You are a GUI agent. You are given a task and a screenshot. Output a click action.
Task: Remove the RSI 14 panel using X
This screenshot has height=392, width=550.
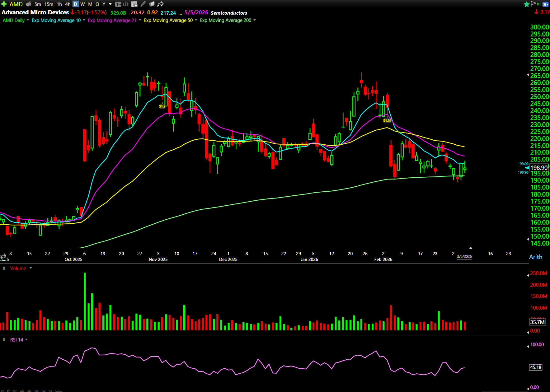pyautogui.click(x=4, y=340)
